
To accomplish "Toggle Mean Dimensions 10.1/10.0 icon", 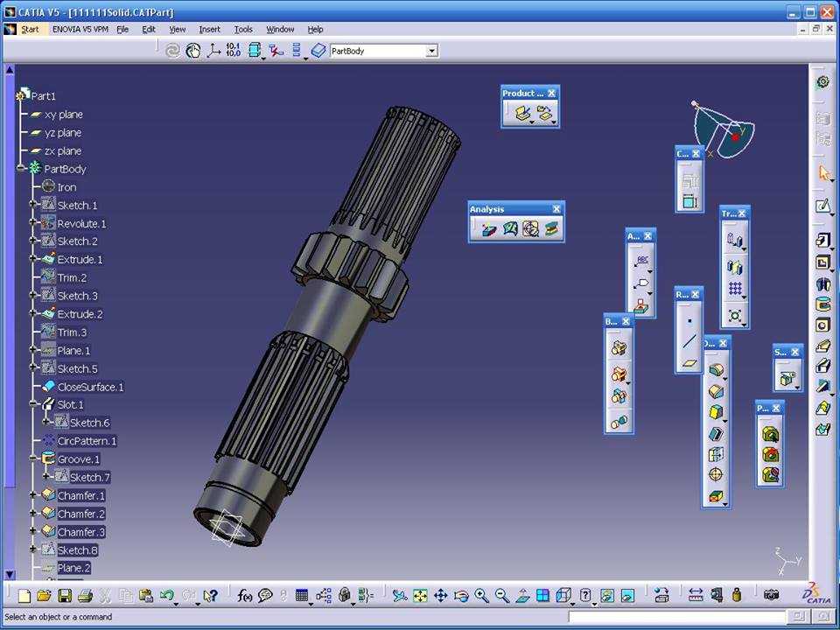I will tap(234, 51).
